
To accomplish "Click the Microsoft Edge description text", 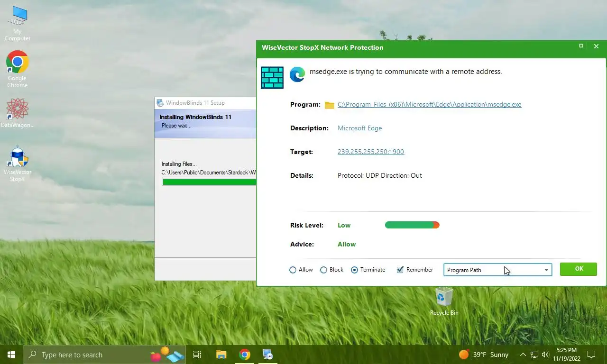I will [x=359, y=128].
